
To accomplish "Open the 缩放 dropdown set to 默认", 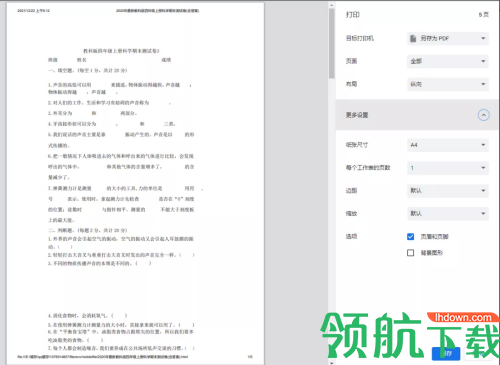I will (x=448, y=214).
